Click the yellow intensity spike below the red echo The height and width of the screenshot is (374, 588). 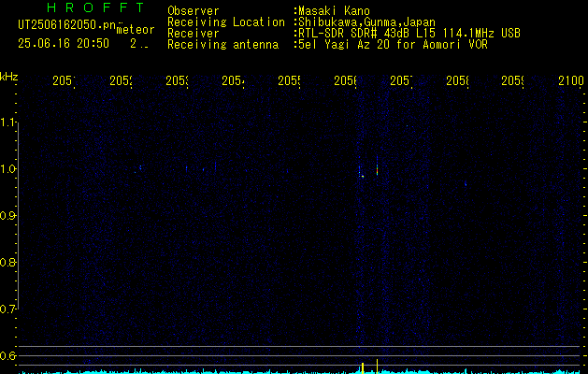click(x=377, y=367)
